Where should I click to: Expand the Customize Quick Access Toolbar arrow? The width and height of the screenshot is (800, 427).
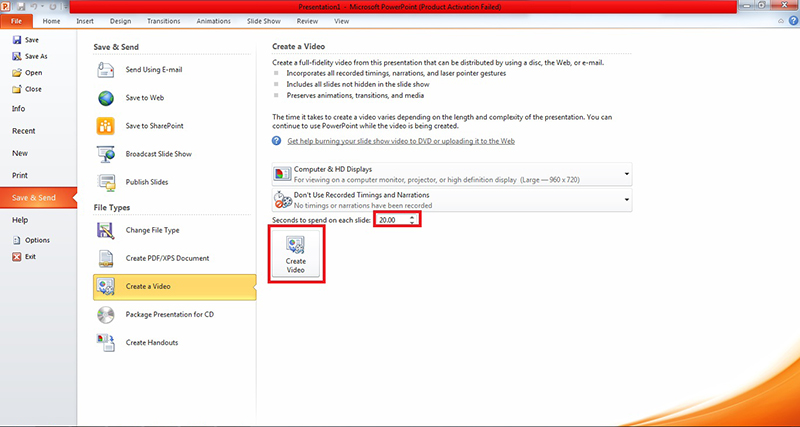[65, 7]
